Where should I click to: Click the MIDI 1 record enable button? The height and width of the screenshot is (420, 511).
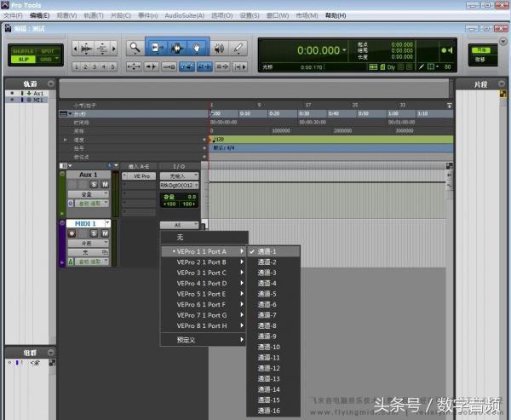(72, 233)
